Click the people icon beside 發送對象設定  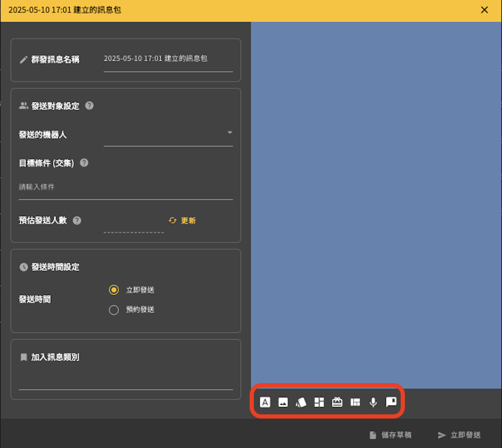click(x=24, y=105)
